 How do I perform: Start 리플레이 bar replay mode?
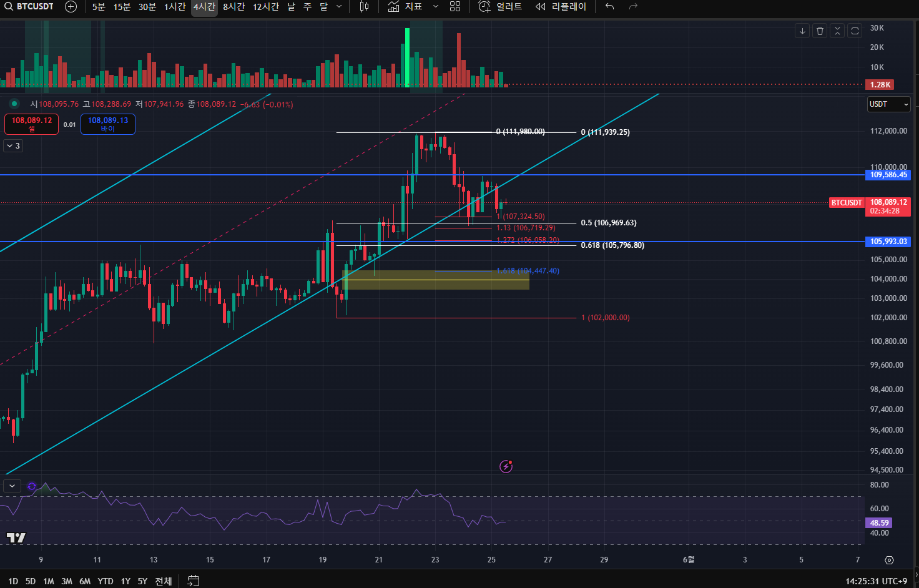(x=561, y=7)
